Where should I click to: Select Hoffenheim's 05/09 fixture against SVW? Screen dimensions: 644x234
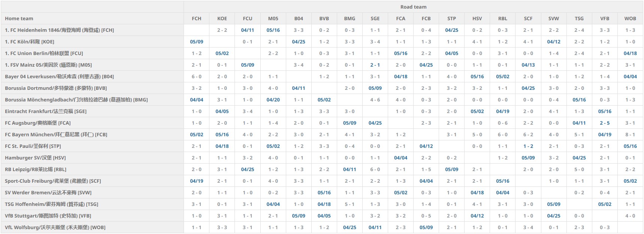(553, 204)
